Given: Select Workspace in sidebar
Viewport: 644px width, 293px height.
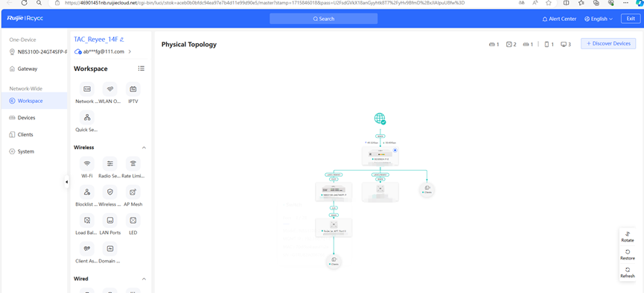Looking at the screenshot, I should click(34, 101).
